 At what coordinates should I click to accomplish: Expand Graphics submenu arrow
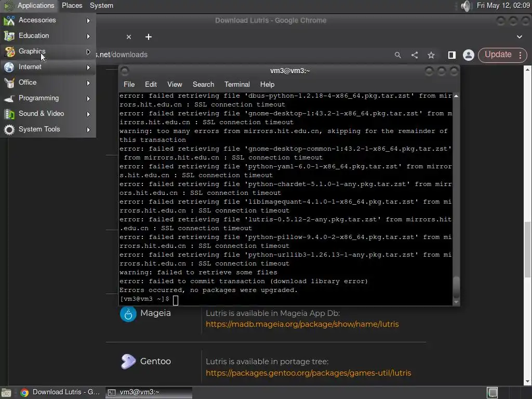click(x=88, y=52)
